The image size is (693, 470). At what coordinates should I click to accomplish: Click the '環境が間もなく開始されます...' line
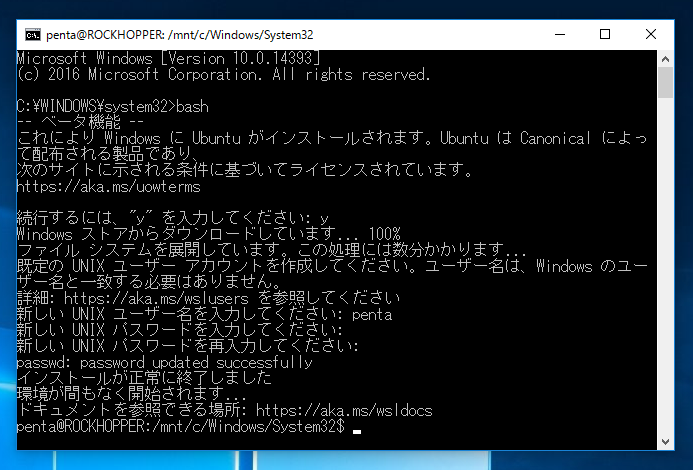pos(132,394)
